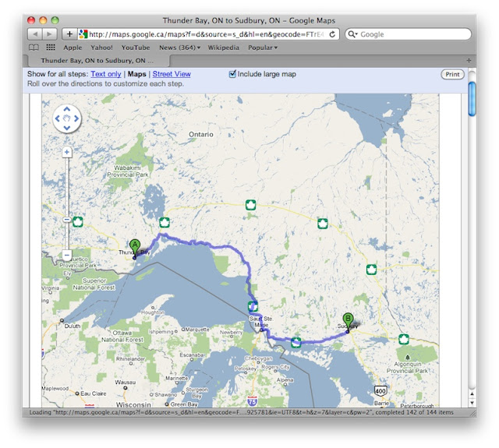Open the Wikipedia bookmark

coord(224,48)
